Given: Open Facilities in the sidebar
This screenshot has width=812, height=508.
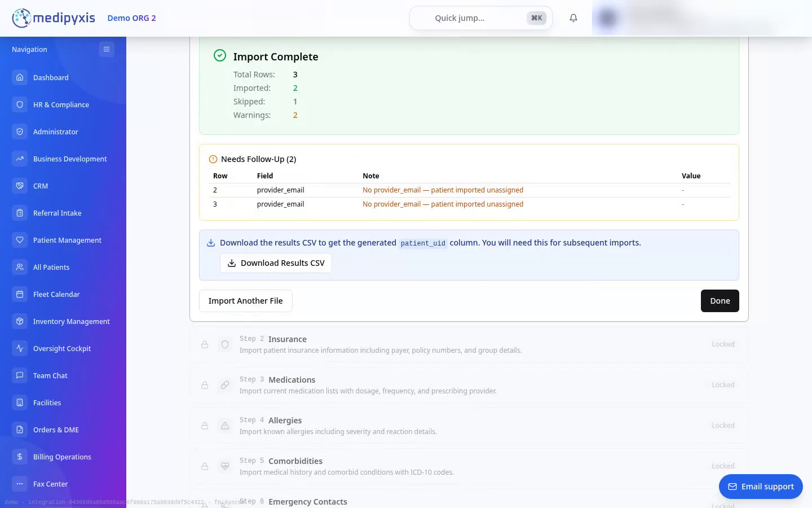Looking at the screenshot, I should point(63,402).
